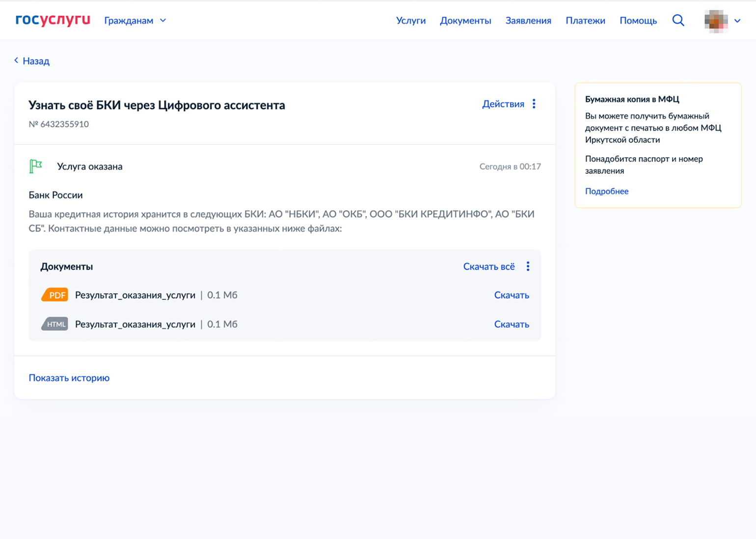Click Скачать всё link
The image size is (756, 539).
click(489, 267)
